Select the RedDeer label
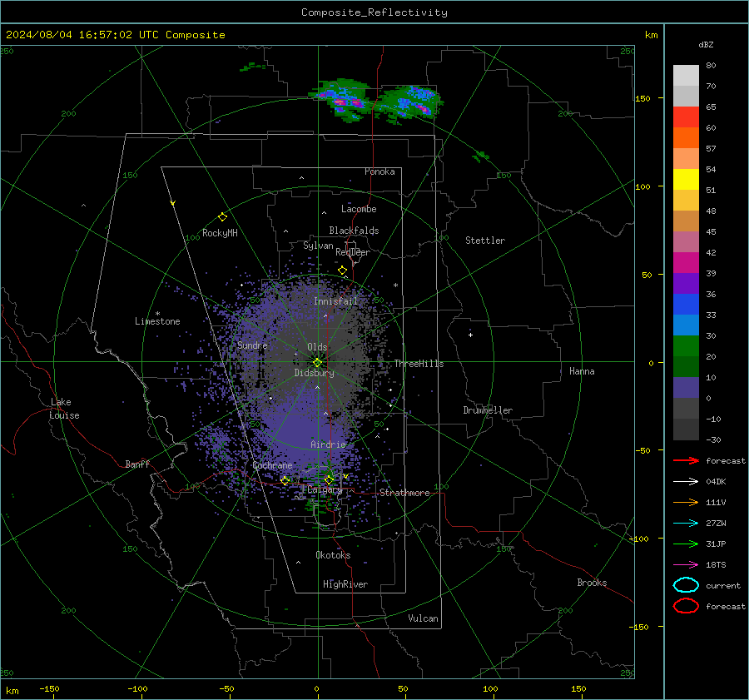This screenshot has width=749, height=700. [x=353, y=252]
